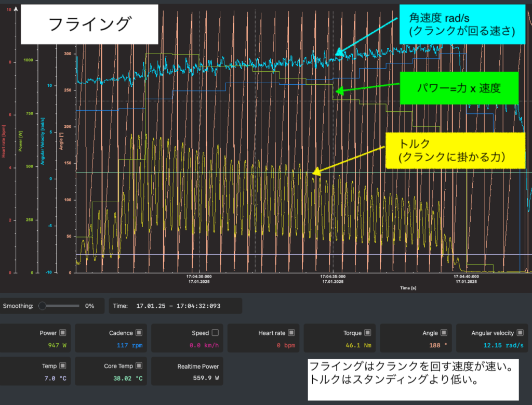
Task: Enable the Speed checkbox
Action: coord(215,333)
